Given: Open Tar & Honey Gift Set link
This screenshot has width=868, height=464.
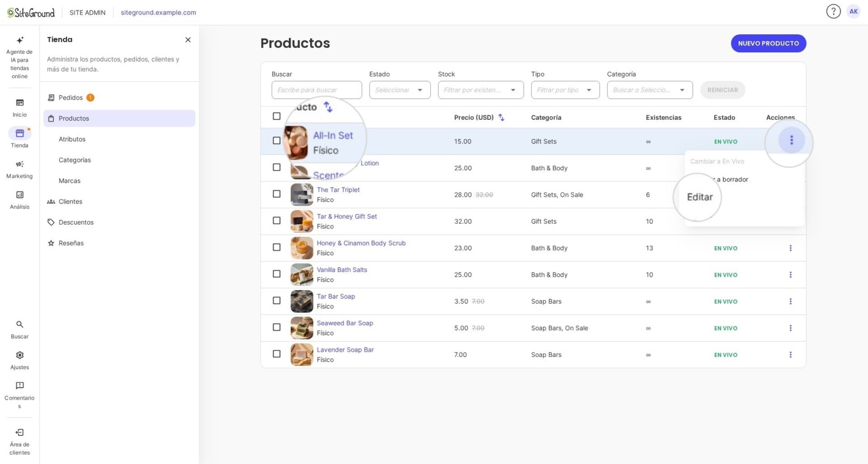Looking at the screenshot, I should pyautogui.click(x=346, y=216).
